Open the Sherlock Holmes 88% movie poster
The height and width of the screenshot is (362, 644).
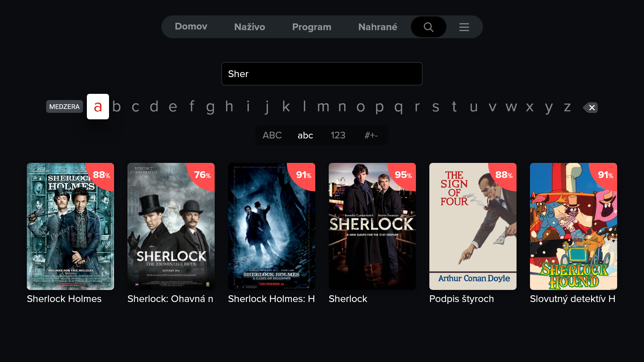point(70,226)
